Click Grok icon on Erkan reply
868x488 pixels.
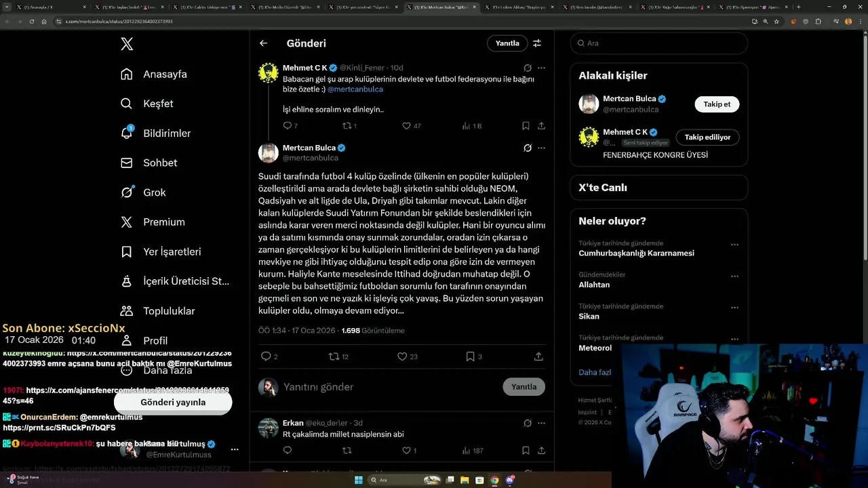pos(527,423)
